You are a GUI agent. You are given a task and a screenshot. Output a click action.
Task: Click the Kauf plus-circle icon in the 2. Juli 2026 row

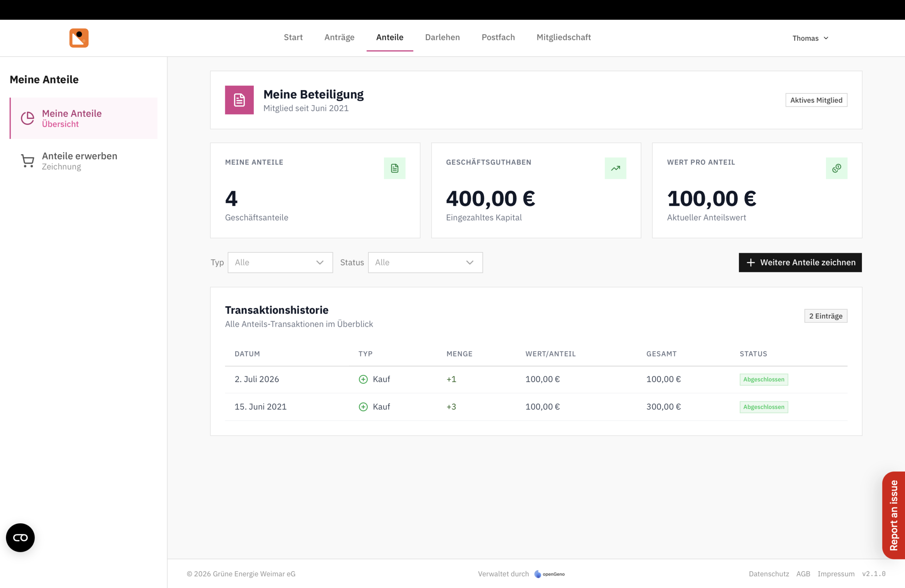tap(363, 379)
